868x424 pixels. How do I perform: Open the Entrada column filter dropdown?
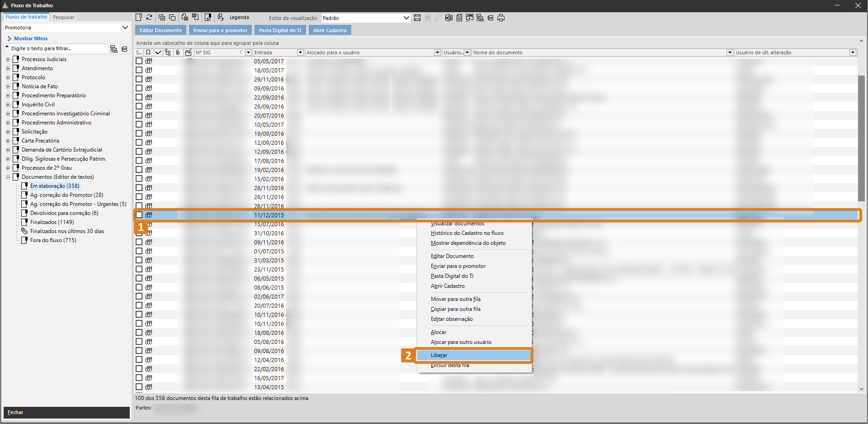click(x=300, y=52)
